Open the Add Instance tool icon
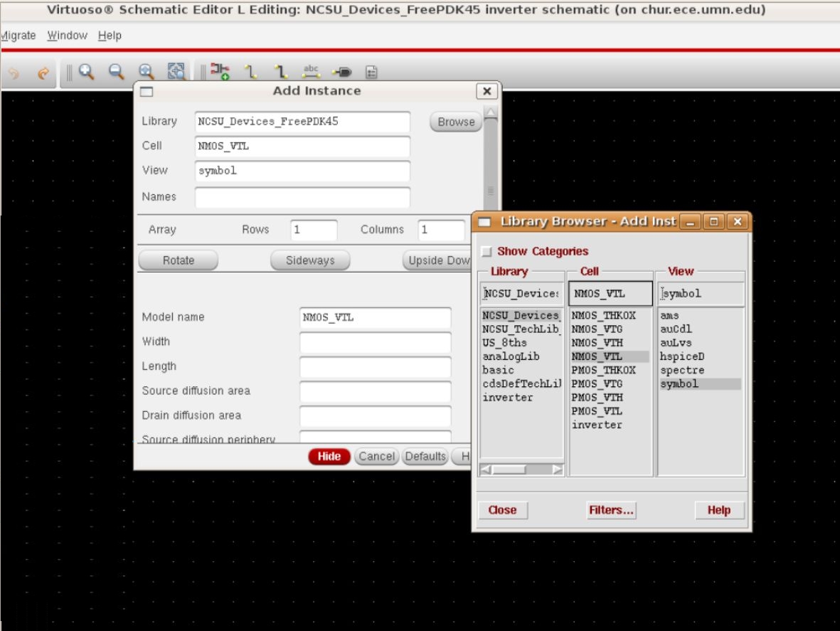Viewport: 840px width, 631px height. (x=218, y=71)
